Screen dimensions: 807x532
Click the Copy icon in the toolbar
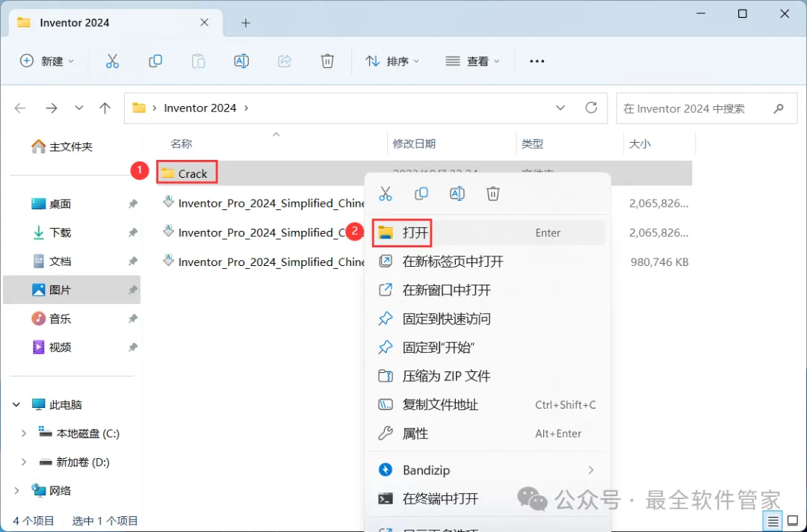pyautogui.click(x=155, y=61)
